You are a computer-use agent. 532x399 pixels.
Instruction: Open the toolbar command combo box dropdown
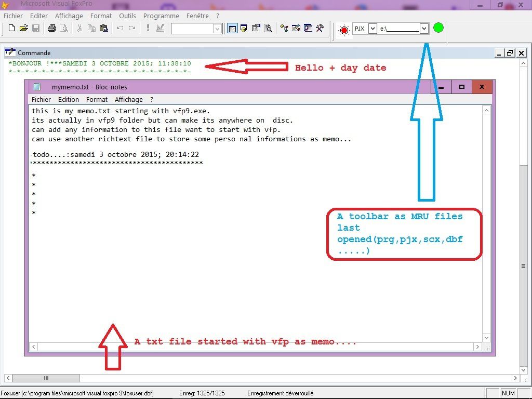pos(217,28)
